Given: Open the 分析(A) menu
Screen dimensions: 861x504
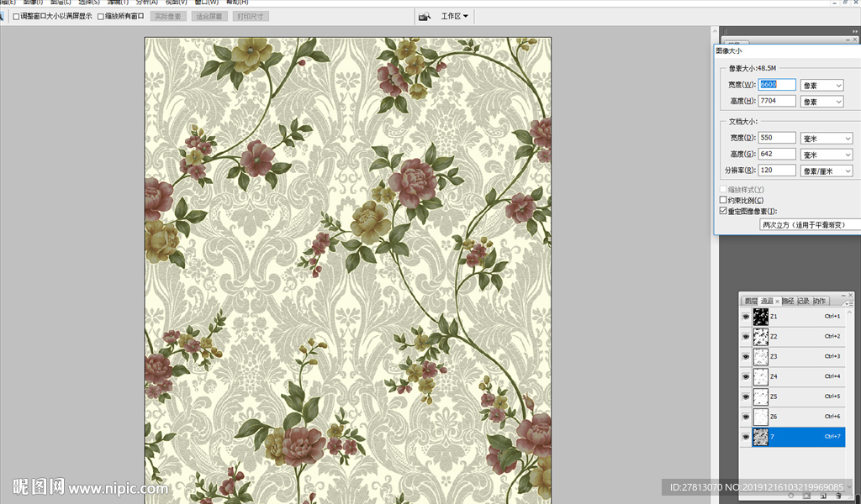Looking at the screenshot, I should click(x=146, y=3).
